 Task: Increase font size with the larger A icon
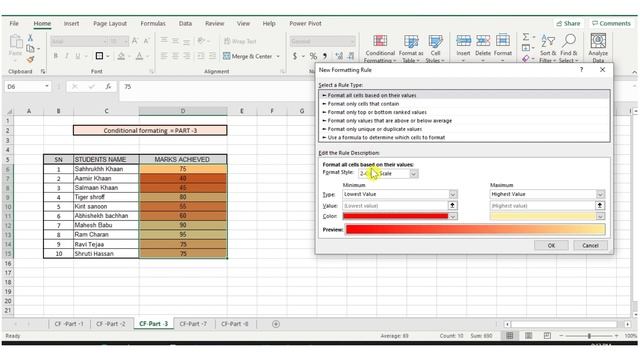135,41
